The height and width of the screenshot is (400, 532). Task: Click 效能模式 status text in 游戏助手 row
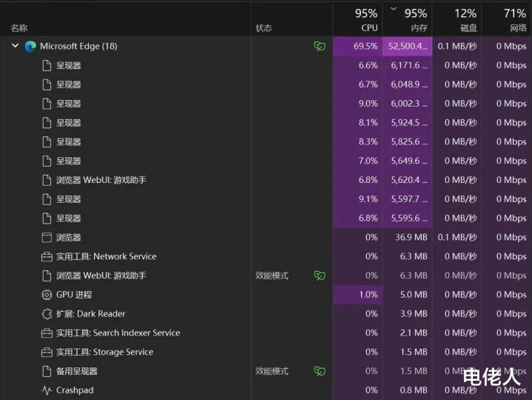pyautogui.click(x=272, y=276)
